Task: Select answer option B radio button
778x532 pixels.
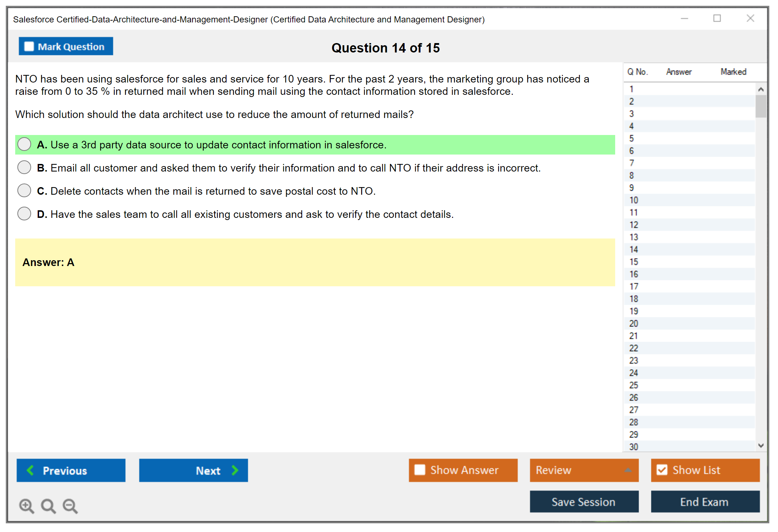Action: coord(24,168)
